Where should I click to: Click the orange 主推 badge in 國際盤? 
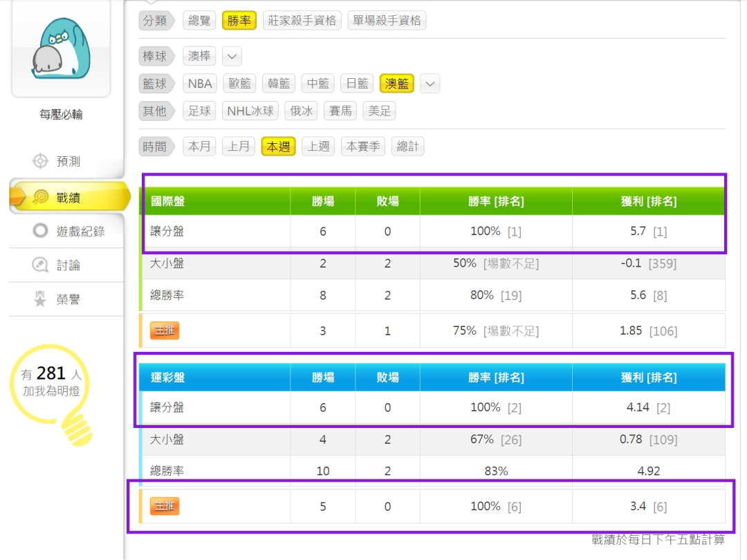pos(165,330)
